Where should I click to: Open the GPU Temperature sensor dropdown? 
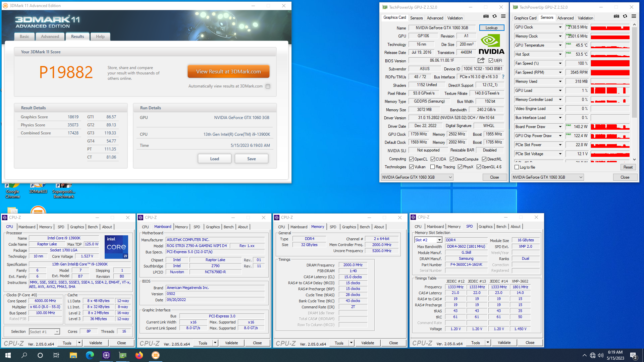[x=560, y=45]
